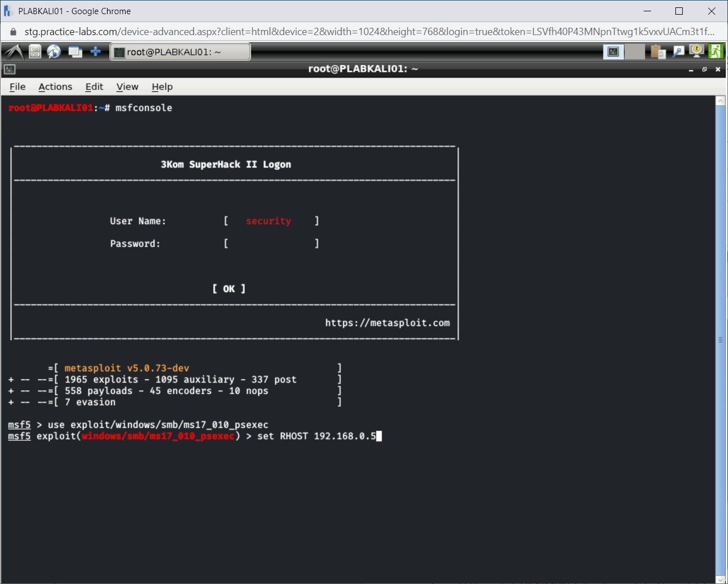Click the terminal scrollbar up arrow

720,100
